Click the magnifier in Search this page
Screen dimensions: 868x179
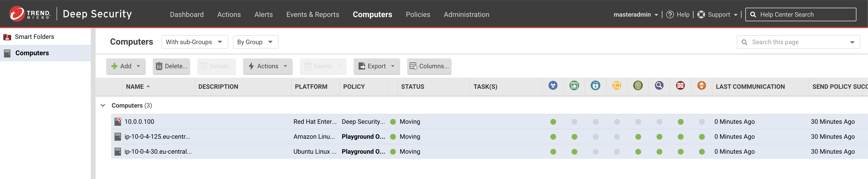click(x=744, y=42)
